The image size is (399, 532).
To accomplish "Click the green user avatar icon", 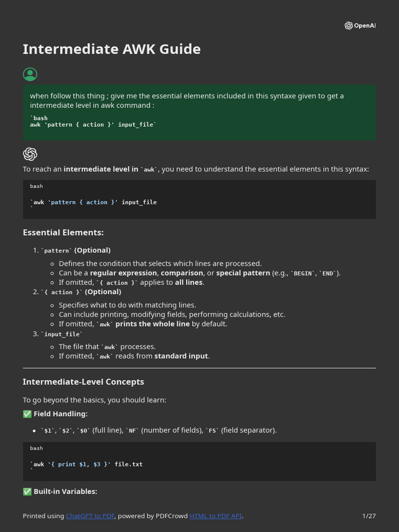I will click(x=30, y=74).
